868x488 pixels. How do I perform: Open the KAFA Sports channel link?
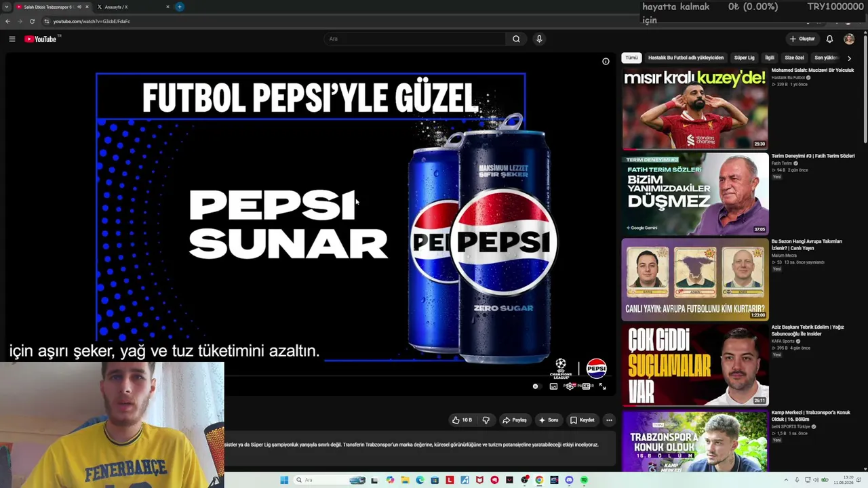pos(783,342)
